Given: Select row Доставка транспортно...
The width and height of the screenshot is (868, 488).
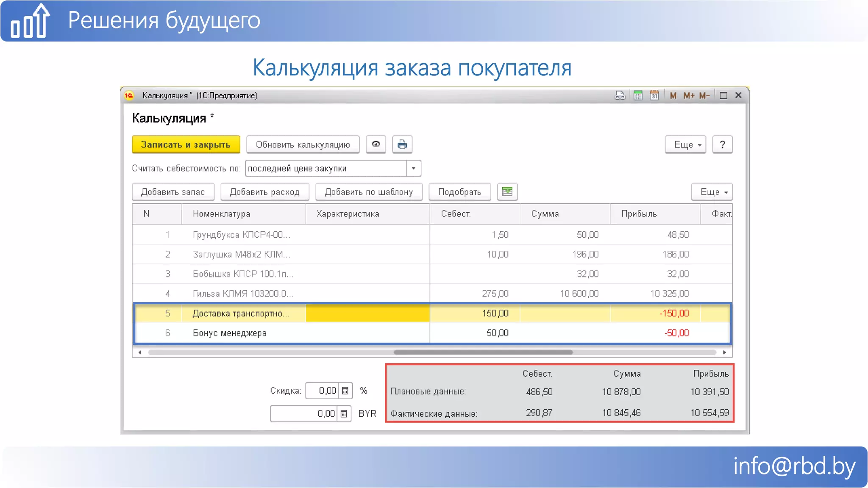Looking at the screenshot, I should coord(432,313).
